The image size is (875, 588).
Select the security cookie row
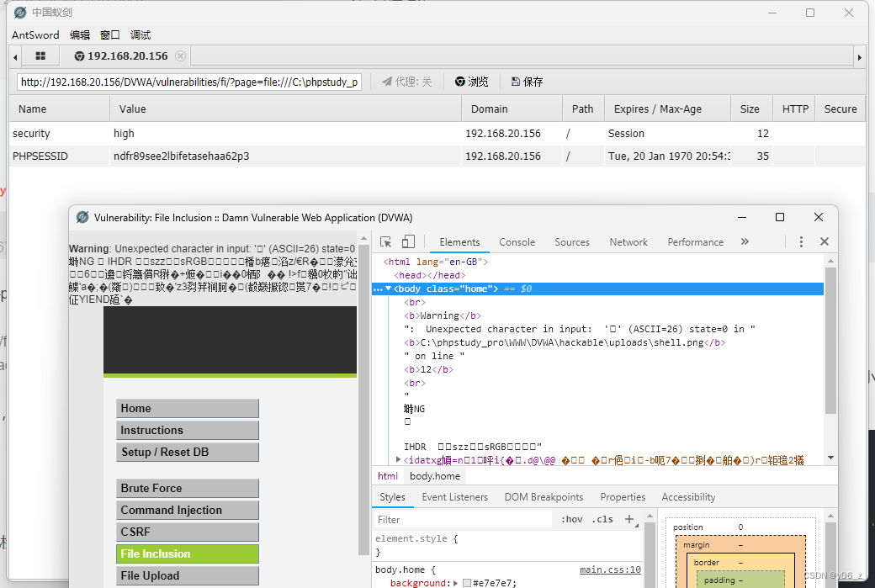point(437,134)
